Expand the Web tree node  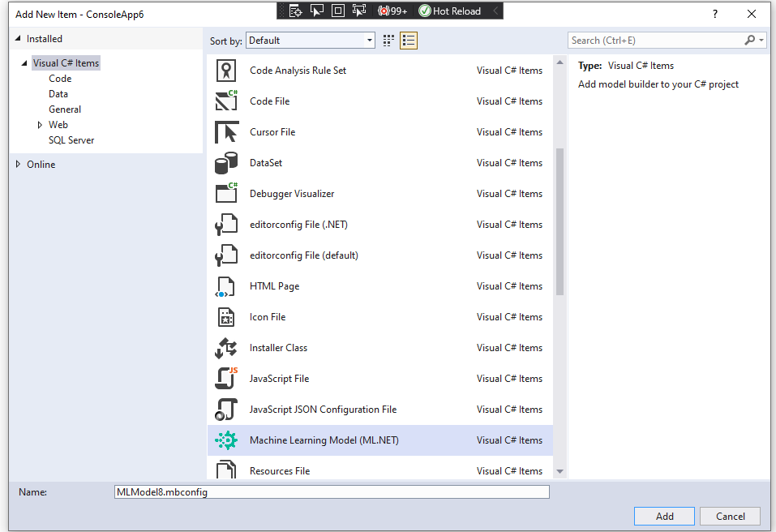coord(39,124)
